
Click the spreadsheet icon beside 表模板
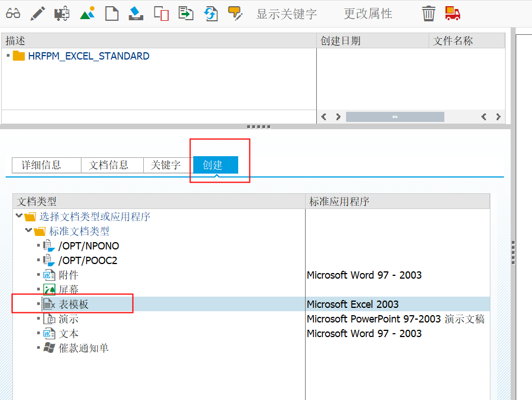pos(49,304)
